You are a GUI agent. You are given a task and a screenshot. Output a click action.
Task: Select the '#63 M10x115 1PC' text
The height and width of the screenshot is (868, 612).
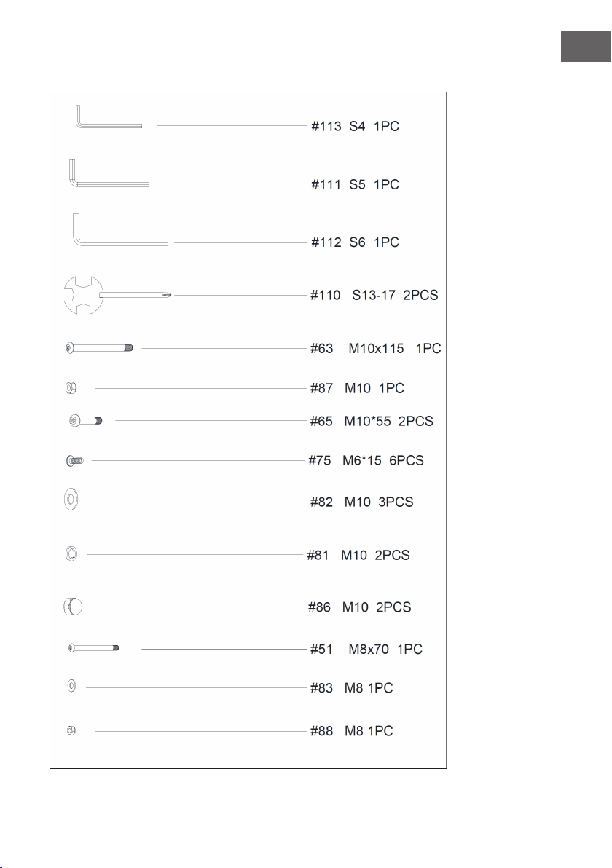coord(375,348)
